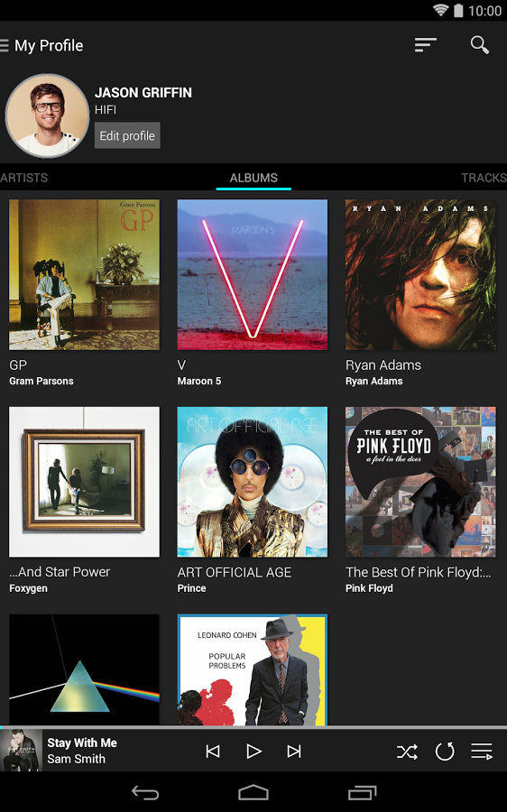Open the Maroon 5 V album

(x=253, y=275)
